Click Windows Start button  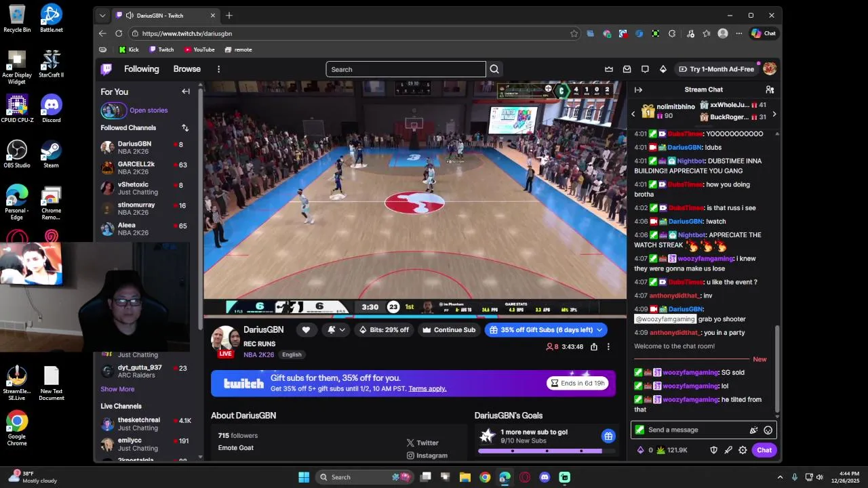pos(304,477)
